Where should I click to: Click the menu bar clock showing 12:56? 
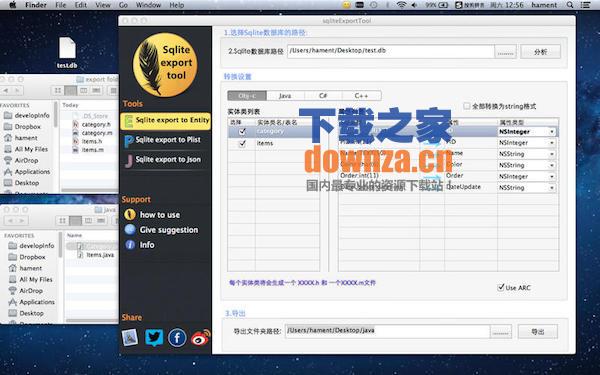[x=506, y=5]
